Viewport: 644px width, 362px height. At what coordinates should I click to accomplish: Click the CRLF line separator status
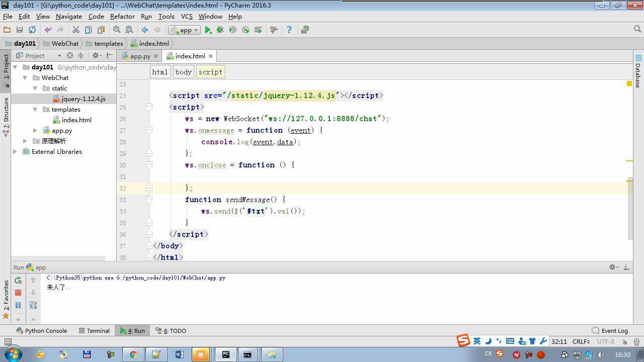[581, 341]
